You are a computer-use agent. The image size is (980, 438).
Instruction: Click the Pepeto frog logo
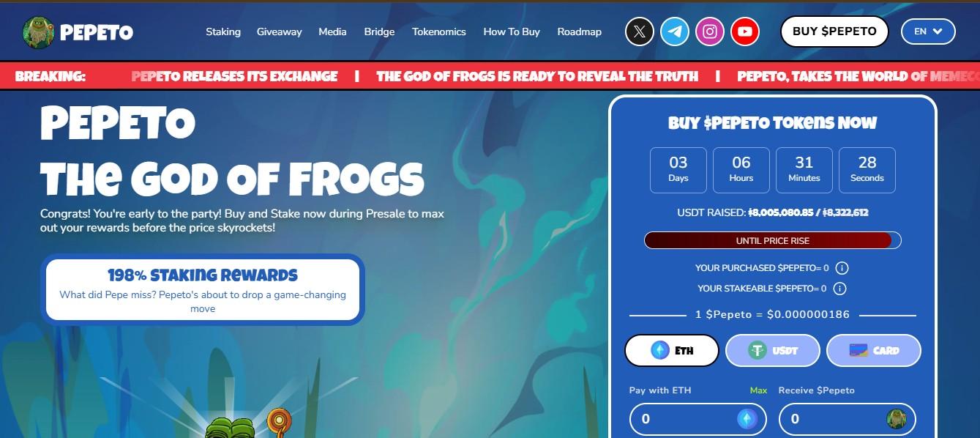tap(38, 32)
